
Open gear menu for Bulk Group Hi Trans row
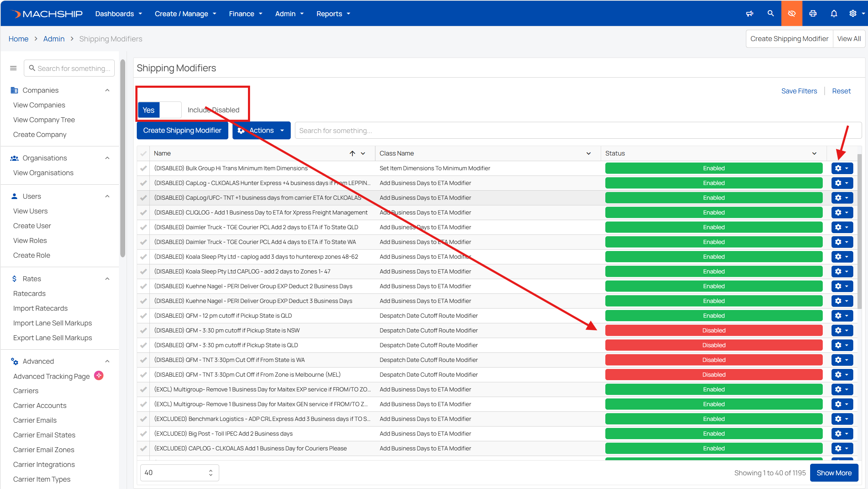coord(842,168)
